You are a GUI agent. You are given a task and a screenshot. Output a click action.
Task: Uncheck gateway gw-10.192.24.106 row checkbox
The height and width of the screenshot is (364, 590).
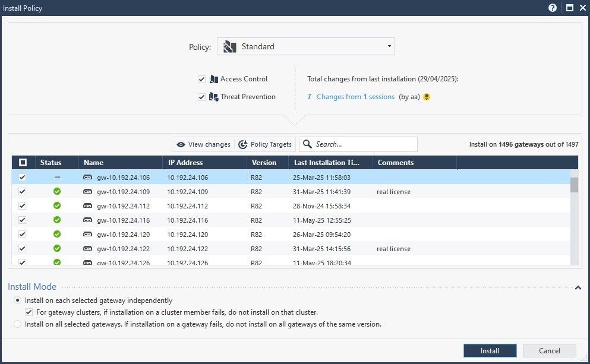[x=23, y=177]
